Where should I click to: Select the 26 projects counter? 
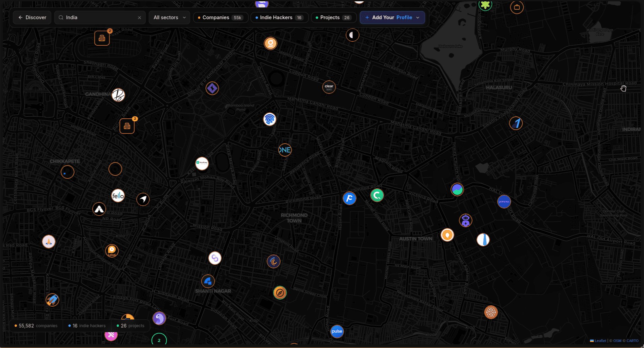click(130, 326)
